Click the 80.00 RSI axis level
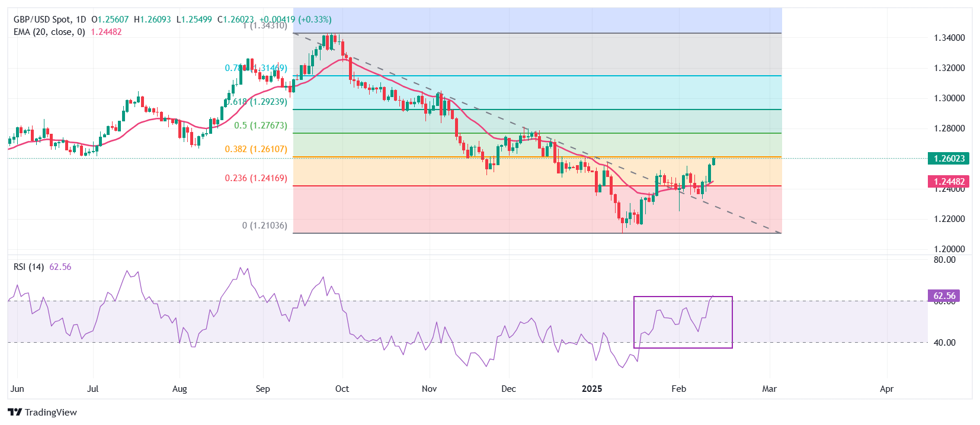 pos(944,260)
